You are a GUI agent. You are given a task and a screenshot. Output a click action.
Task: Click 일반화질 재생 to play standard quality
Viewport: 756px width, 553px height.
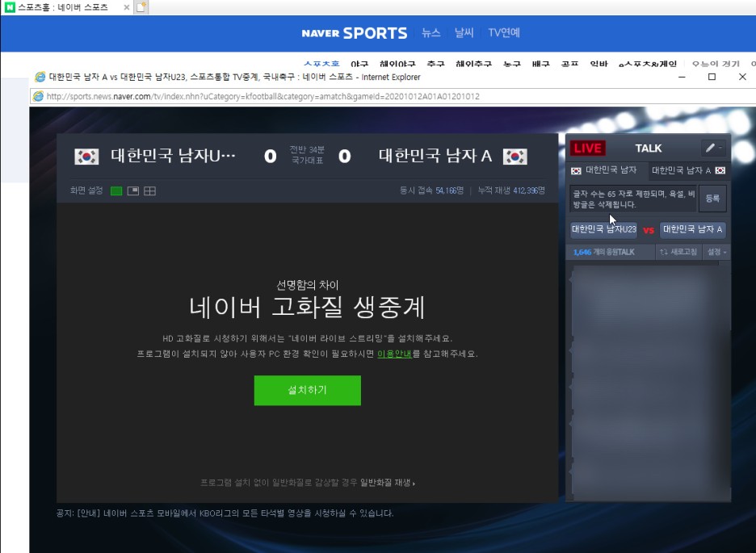click(x=387, y=482)
